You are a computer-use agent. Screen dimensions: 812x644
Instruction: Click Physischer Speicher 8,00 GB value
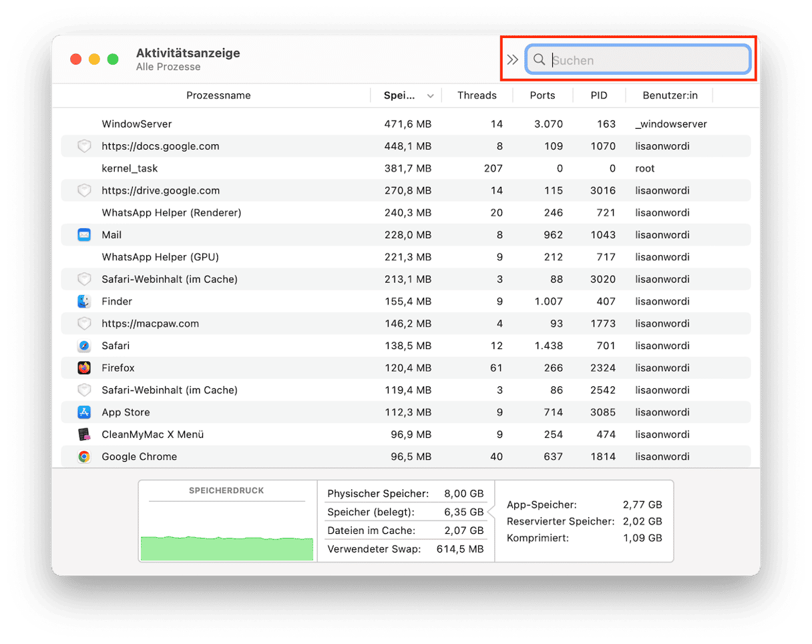coord(463,494)
